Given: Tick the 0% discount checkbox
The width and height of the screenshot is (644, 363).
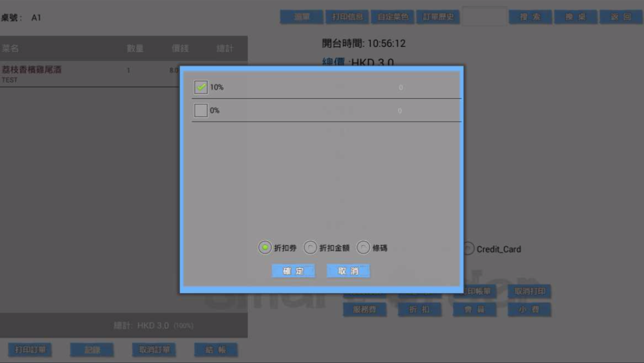Looking at the screenshot, I should (x=201, y=110).
